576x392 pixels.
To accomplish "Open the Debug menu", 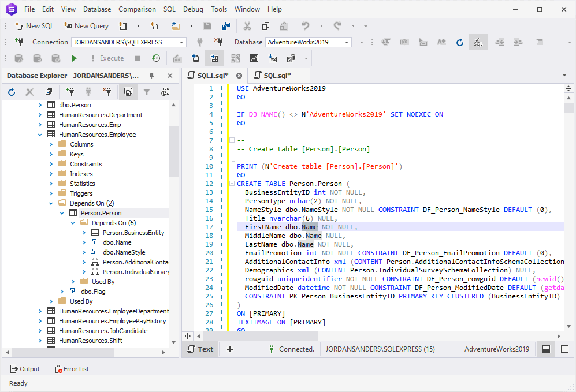I will pyautogui.click(x=193, y=9).
